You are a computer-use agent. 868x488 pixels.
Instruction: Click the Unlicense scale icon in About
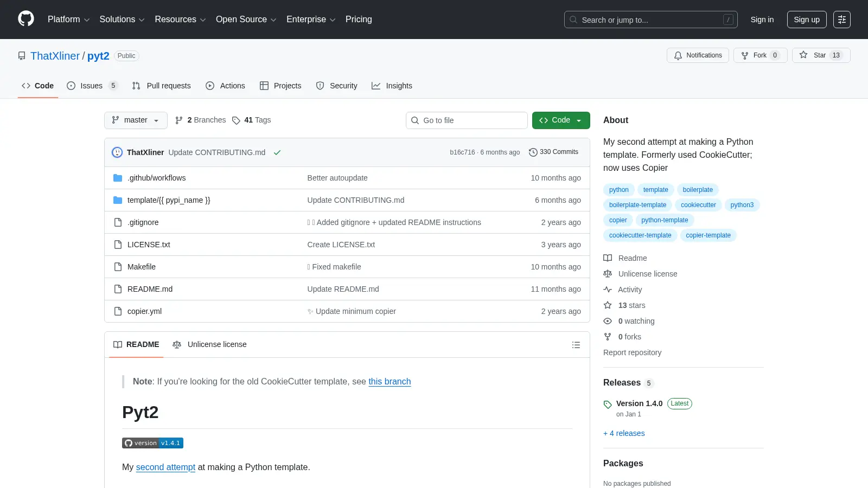pyautogui.click(x=608, y=274)
